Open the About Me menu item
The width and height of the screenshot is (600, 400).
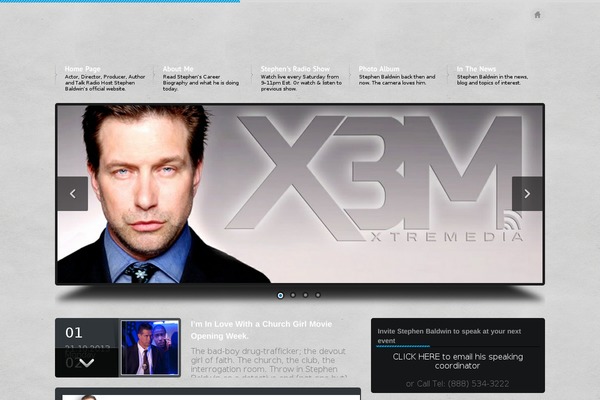(178, 69)
